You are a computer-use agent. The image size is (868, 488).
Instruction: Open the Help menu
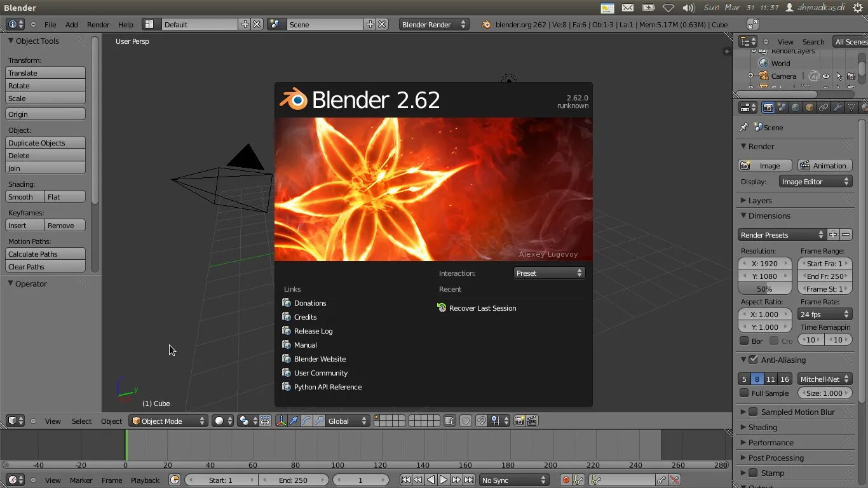click(126, 24)
